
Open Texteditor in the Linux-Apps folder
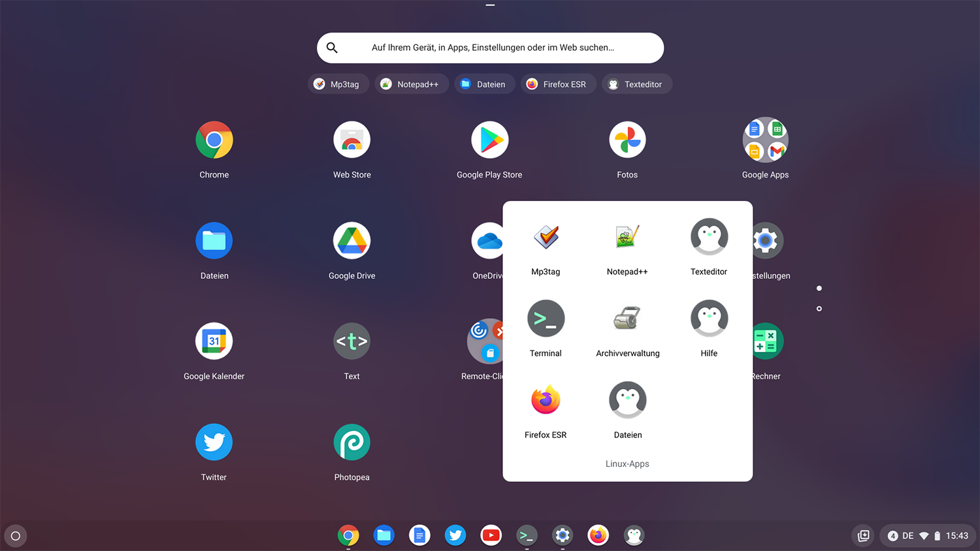pyautogui.click(x=709, y=236)
